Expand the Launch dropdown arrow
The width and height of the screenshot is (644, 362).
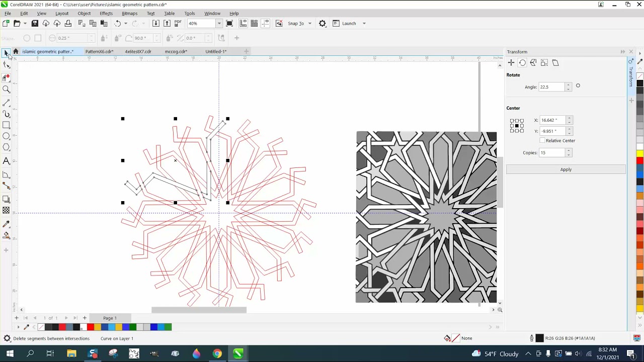[x=364, y=24]
